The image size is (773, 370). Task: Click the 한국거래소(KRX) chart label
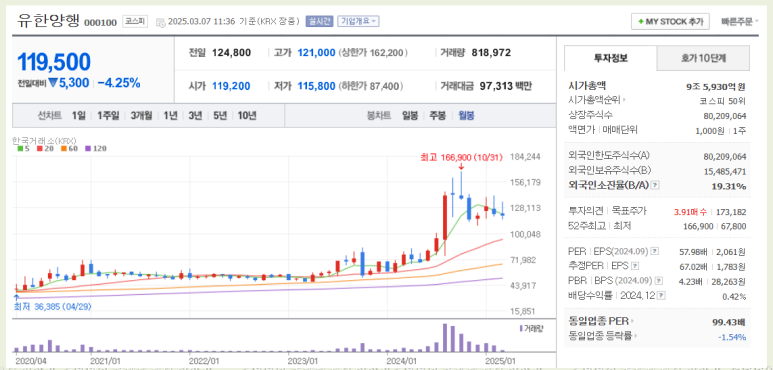44,141
